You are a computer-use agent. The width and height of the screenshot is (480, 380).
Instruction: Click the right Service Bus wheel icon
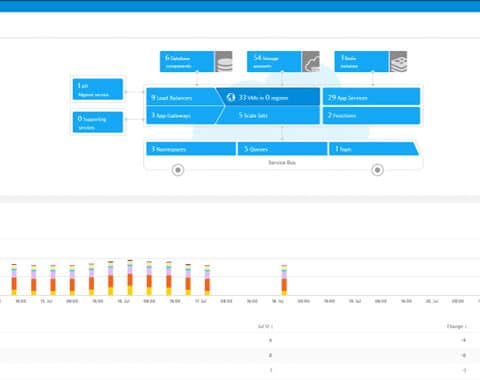tap(377, 170)
